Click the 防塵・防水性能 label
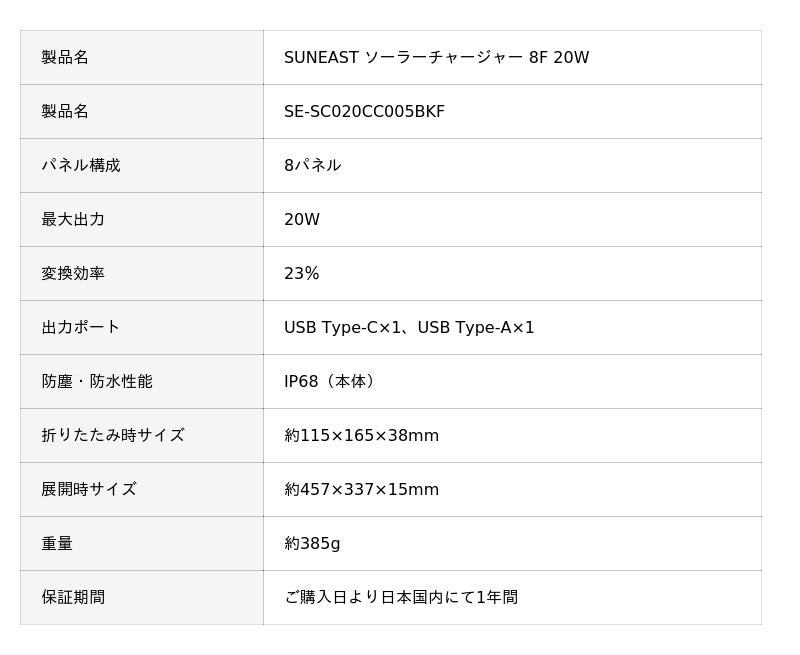The image size is (800, 655). [97, 381]
